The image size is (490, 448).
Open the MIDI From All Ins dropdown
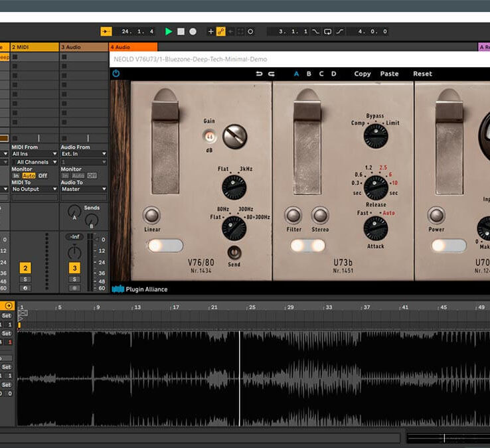click(x=35, y=154)
